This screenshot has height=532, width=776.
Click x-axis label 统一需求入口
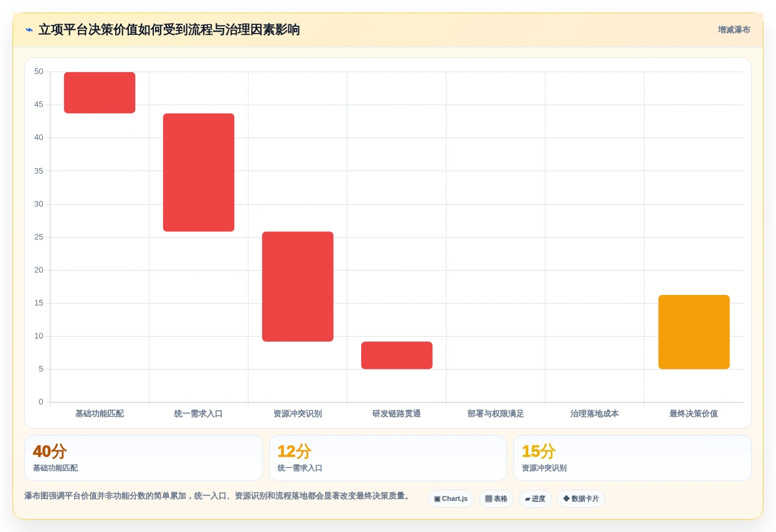click(x=199, y=414)
